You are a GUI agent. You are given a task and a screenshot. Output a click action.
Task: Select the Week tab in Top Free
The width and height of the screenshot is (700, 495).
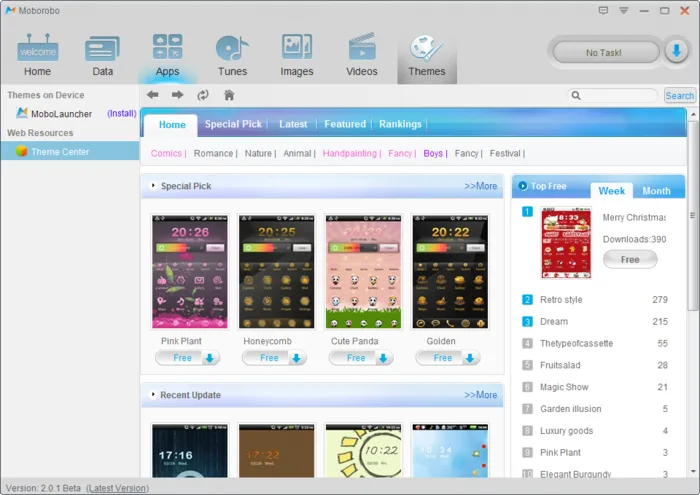coord(612,191)
